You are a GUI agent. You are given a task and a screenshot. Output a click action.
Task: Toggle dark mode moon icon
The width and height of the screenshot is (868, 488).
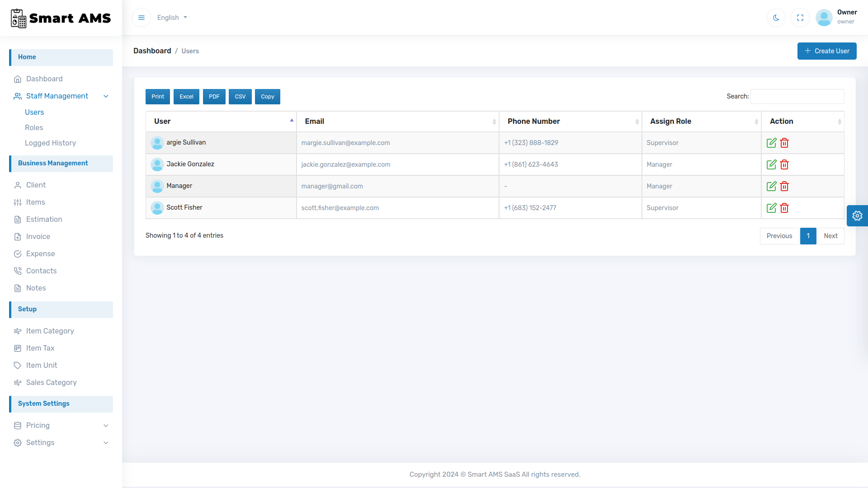point(776,17)
